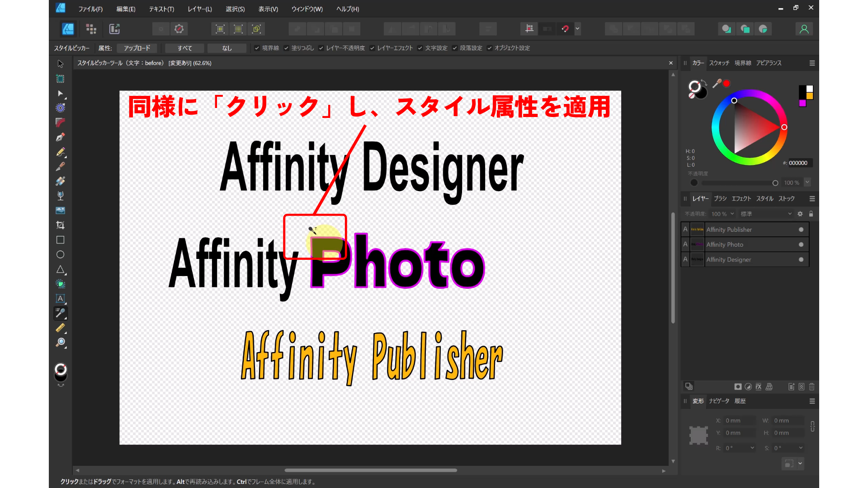This screenshot has height=488, width=868.
Task: Select the Rectangle tool
Action: [x=60, y=239]
